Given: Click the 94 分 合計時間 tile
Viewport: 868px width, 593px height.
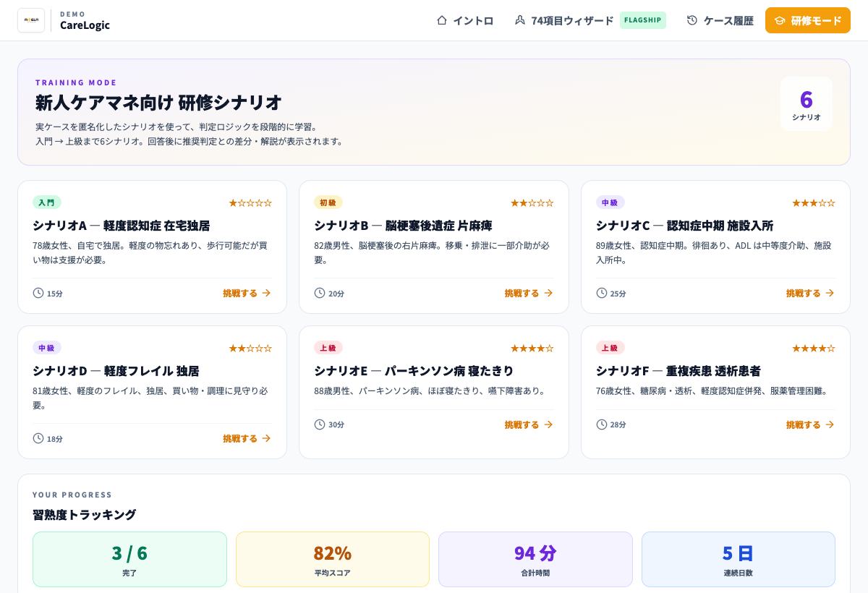Looking at the screenshot, I should tap(535, 559).
